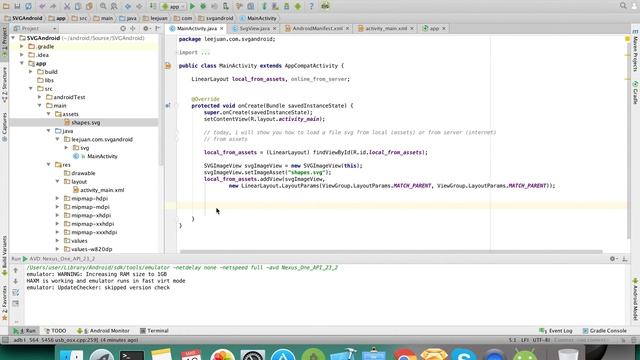
Task: Expand the .gradle folder
Action: 22,47
